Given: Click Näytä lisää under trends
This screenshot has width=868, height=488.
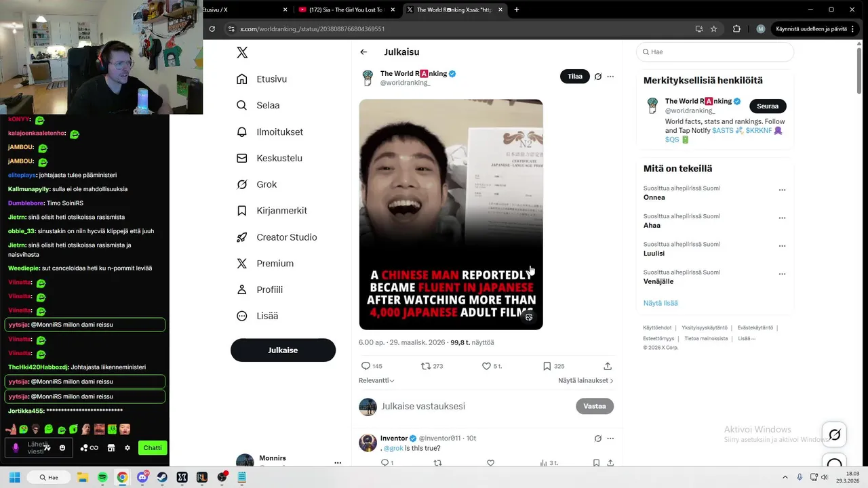Looking at the screenshot, I should [660, 303].
